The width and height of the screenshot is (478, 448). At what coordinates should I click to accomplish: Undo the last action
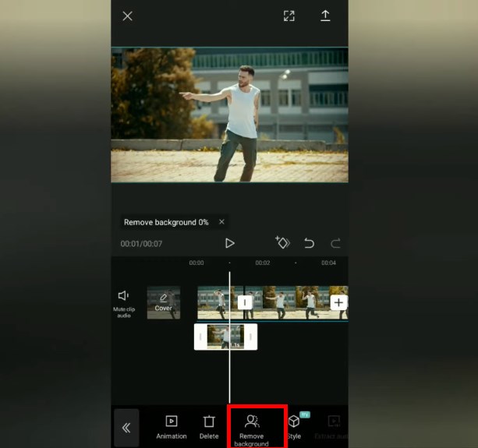[x=309, y=243]
